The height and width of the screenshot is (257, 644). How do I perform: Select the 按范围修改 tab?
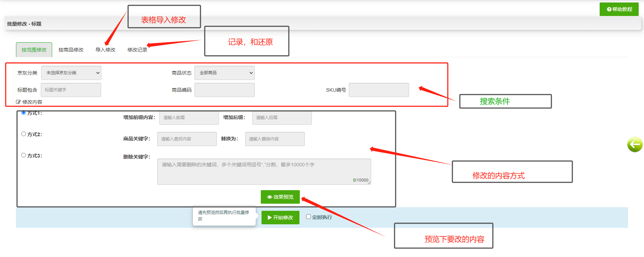tap(34, 50)
